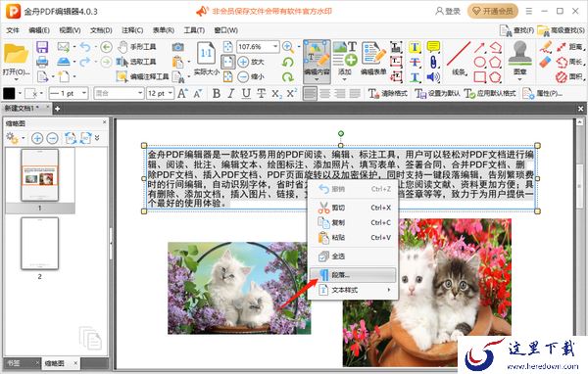Choose 复制 from context menu
The height and width of the screenshot is (374, 588).
353,222
